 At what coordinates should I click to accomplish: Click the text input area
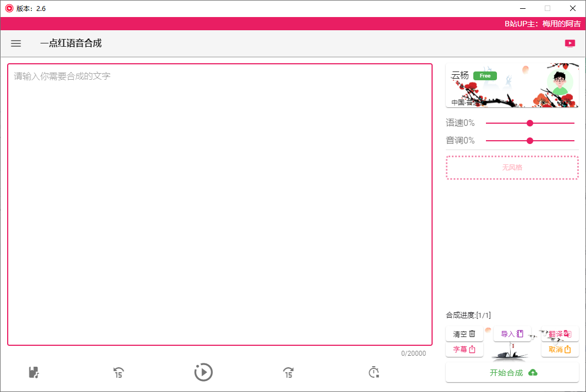pos(220,203)
